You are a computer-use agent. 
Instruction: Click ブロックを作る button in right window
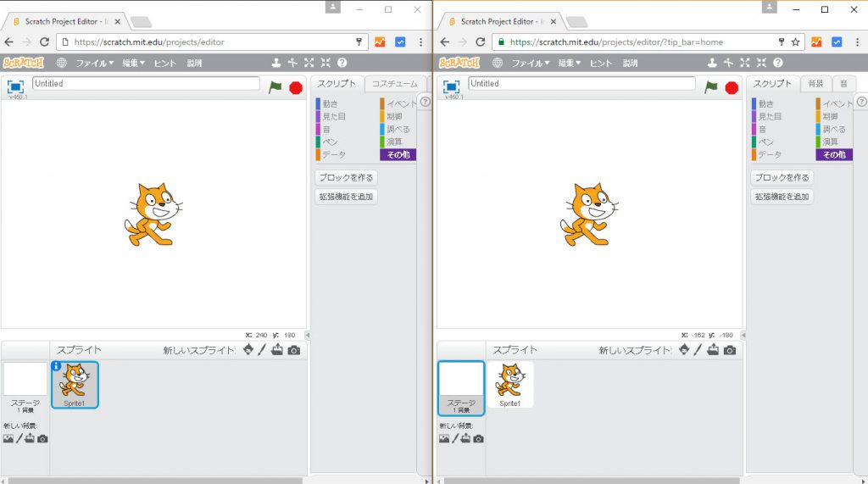pos(782,178)
